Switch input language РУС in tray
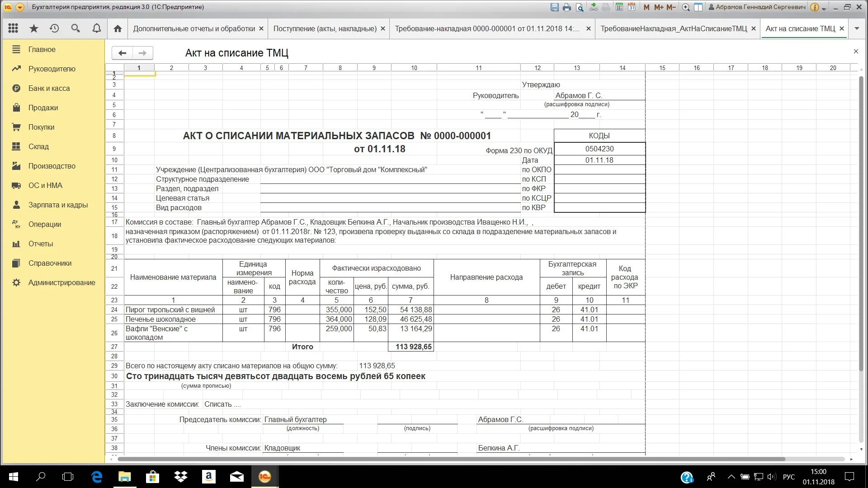This screenshot has height=488, width=868. tap(788, 477)
